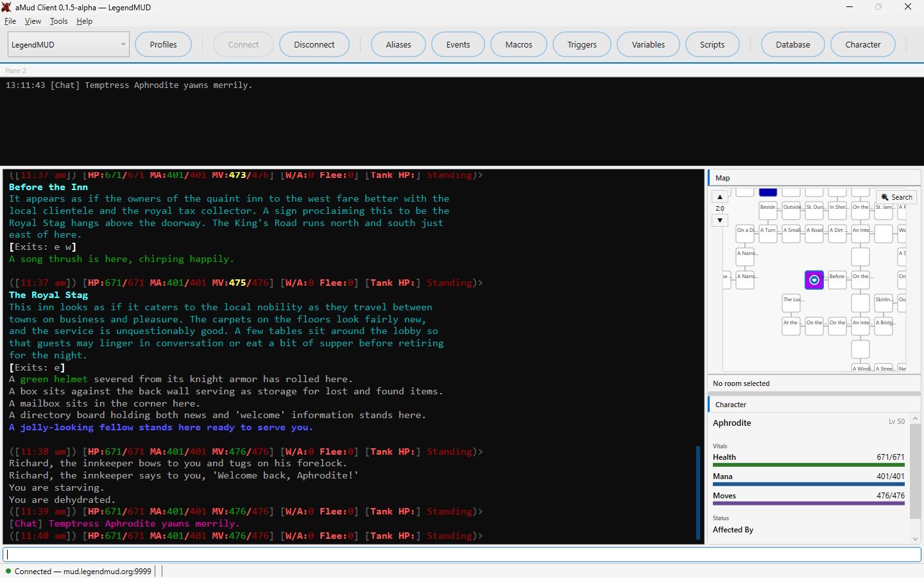Focus the command input field

(462, 554)
